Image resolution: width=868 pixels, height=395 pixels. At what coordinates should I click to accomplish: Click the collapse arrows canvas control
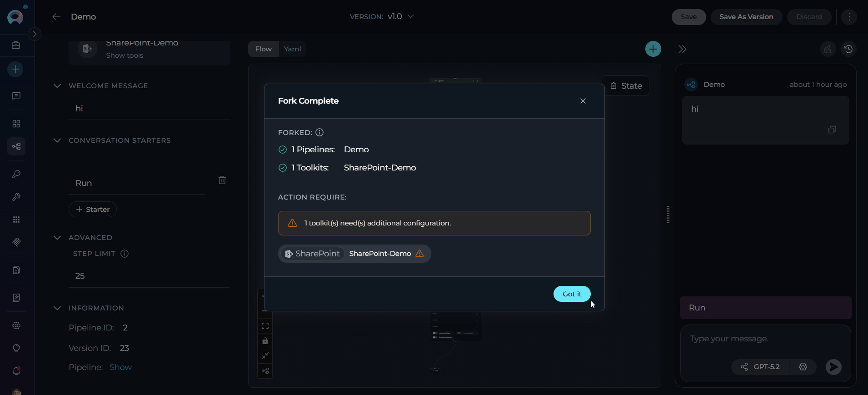coord(265,356)
